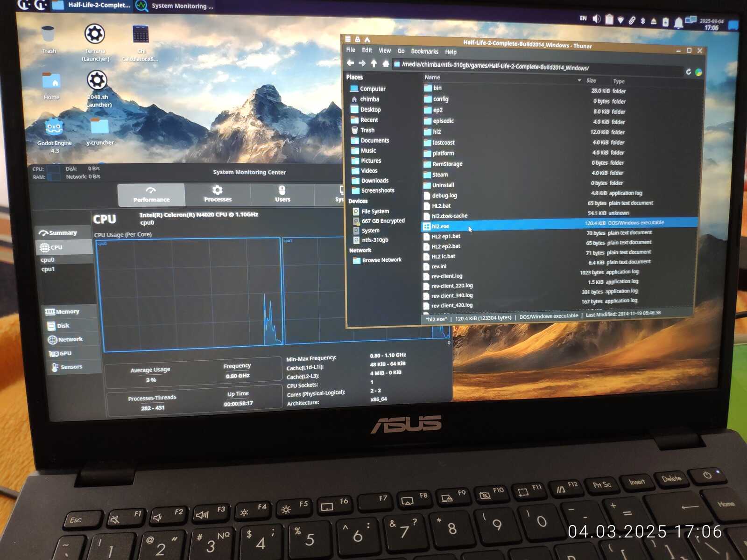Show the Disk performance section
This screenshot has width=747, height=560.
[x=70, y=325]
